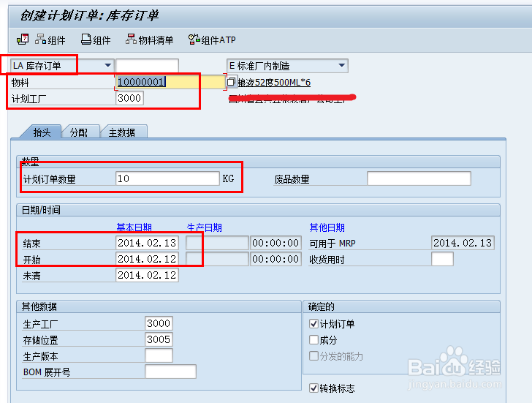Image resolution: width=532 pixels, height=403 pixels.
Task: Click the 结束 basic date field
Action: [148, 243]
